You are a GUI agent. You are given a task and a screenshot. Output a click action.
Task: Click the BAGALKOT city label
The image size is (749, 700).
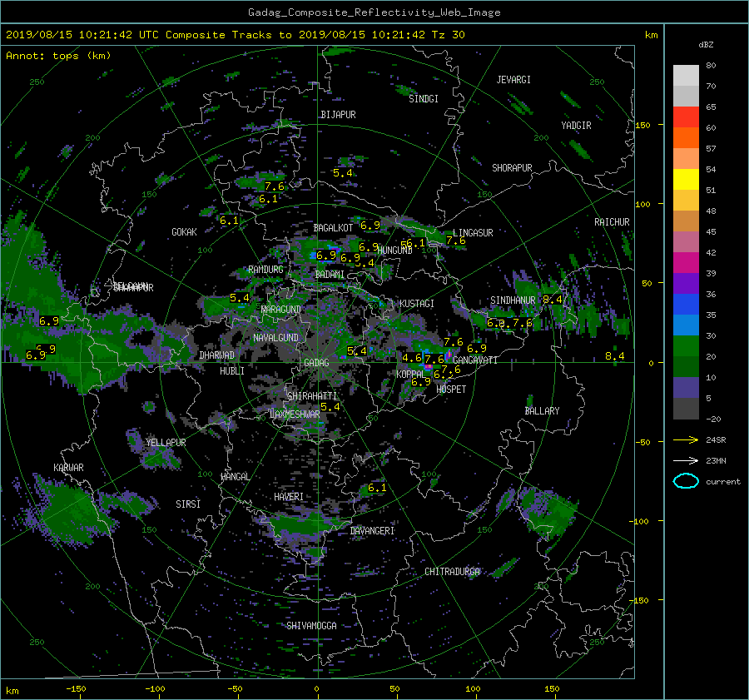click(x=333, y=228)
